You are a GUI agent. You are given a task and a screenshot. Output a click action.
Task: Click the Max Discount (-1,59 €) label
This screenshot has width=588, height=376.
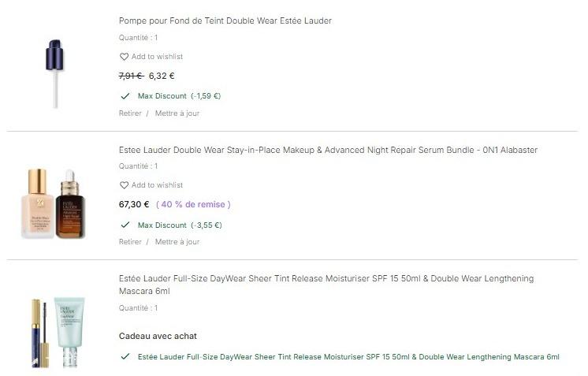(x=179, y=96)
